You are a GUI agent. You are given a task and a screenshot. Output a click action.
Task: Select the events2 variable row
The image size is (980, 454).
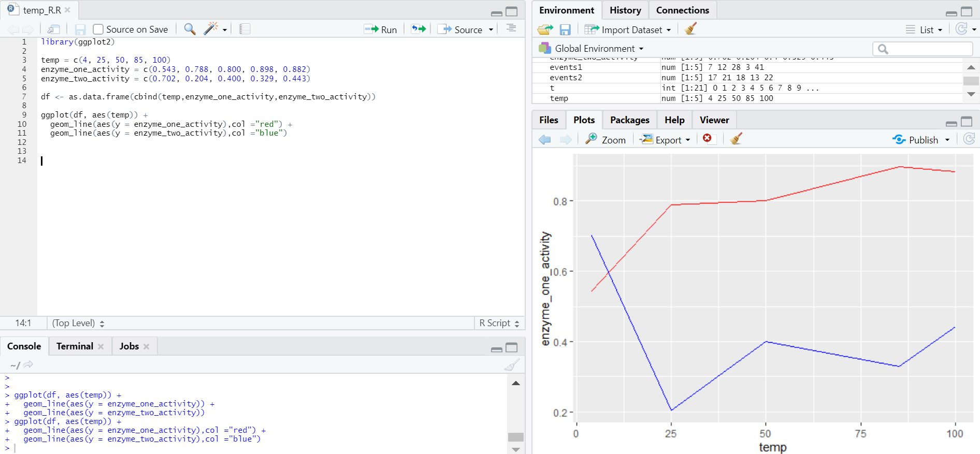[x=747, y=78]
